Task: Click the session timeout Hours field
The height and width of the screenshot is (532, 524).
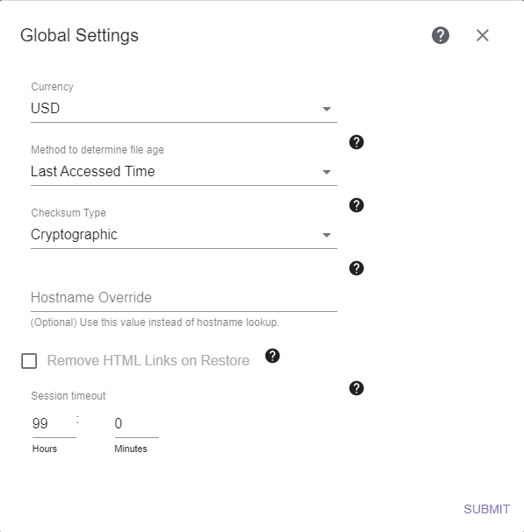Action: pyautogui.click(x=54, y=424)
